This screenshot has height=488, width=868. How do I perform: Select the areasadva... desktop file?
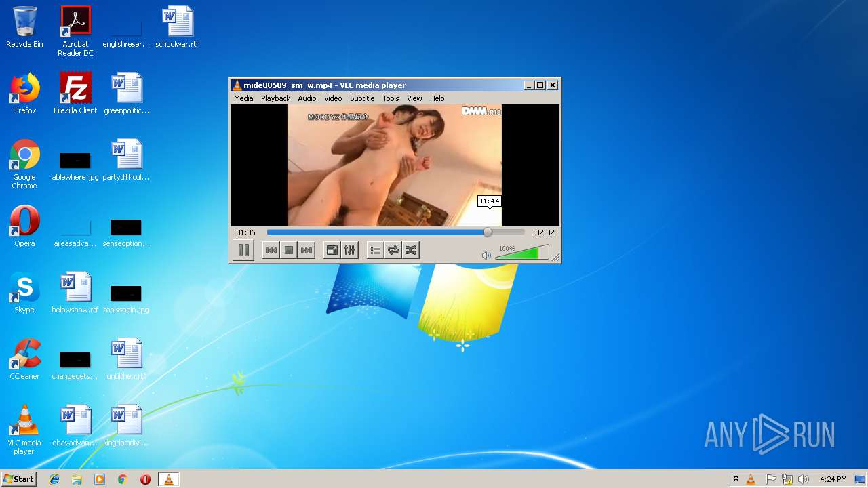tap(75, 232)
